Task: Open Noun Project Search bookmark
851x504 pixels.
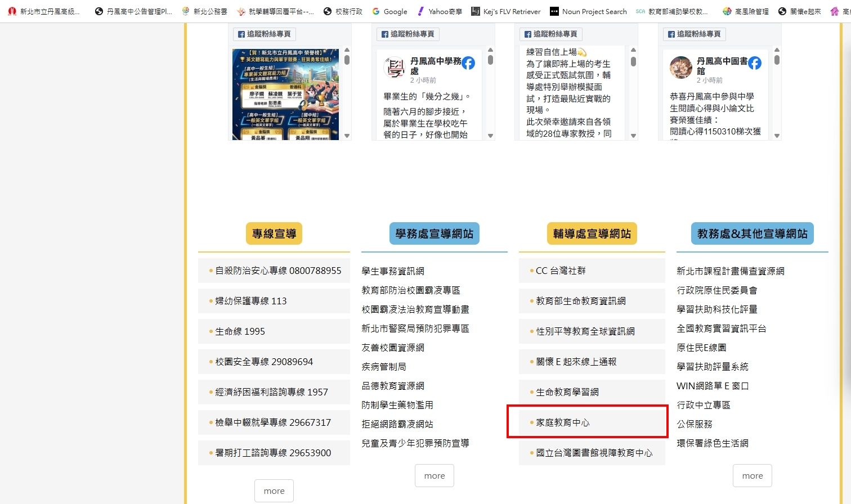Action: coord(588,11)
